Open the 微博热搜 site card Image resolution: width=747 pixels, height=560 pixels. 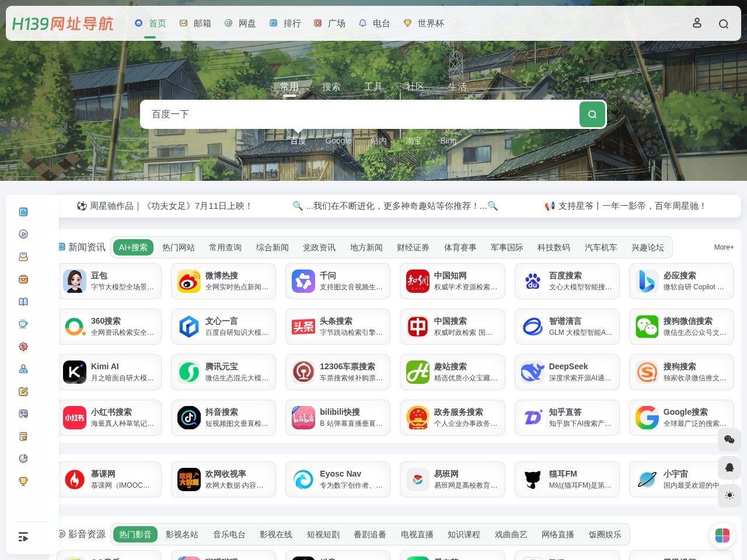point(224,281)
